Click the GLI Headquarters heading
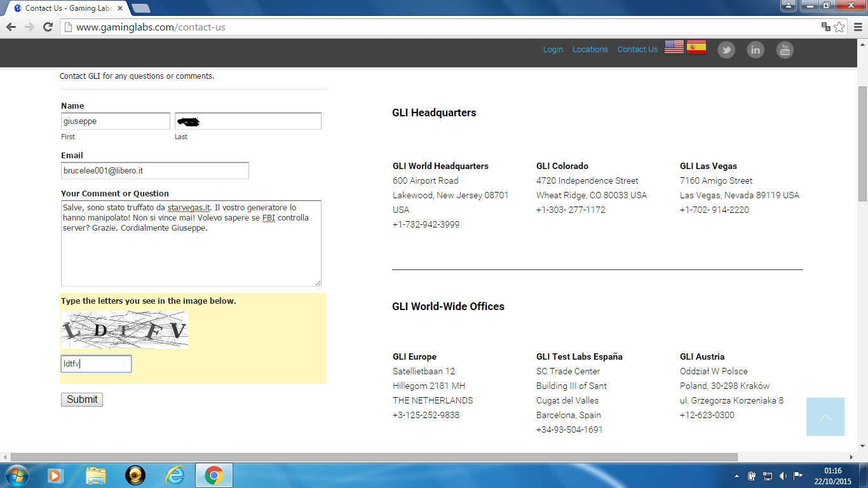This screenshot has height=488, width=868. pyautogui.click(x=434, y=113)
